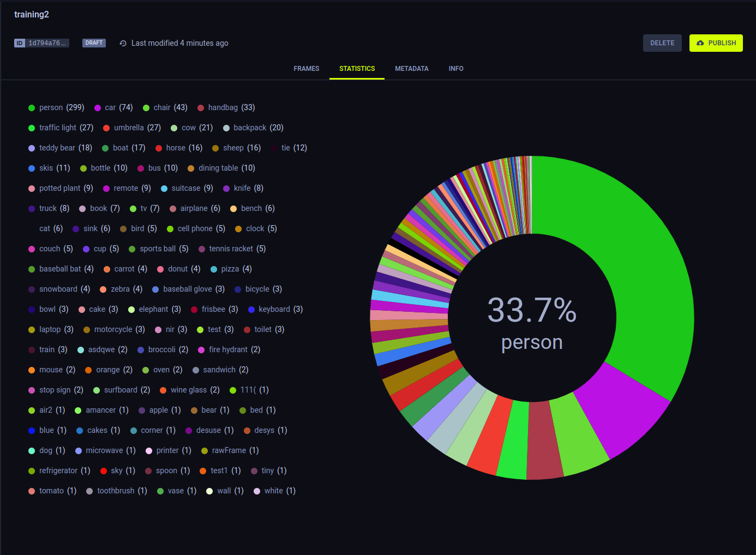
Task: Open the Metadata tab
Action: click(412, 68)
